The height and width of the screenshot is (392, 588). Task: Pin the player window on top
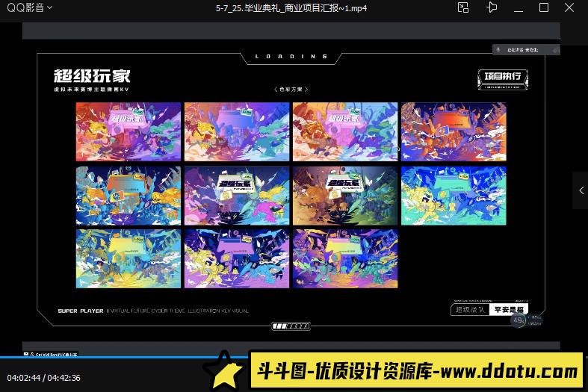tap(492, 7)
